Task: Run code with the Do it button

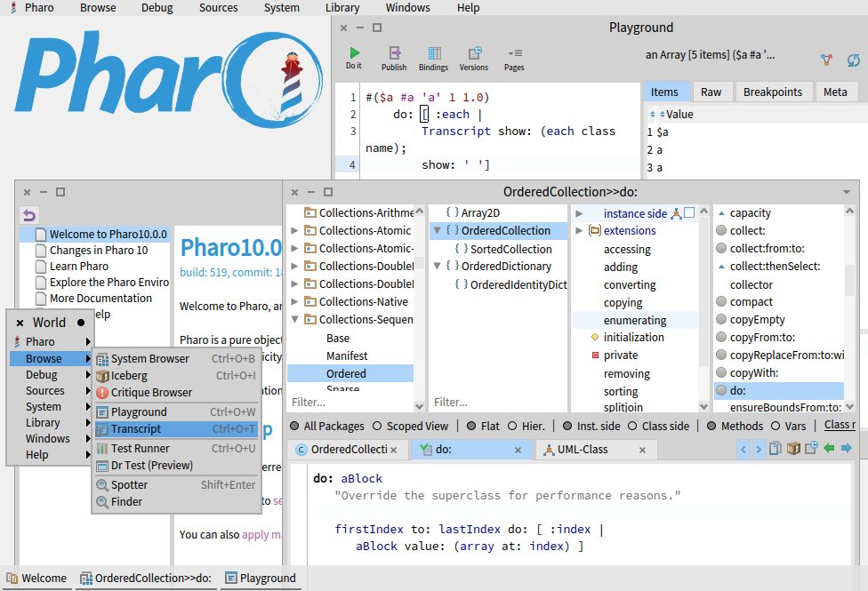Action: pyautogui.click(x=354, y=58)
